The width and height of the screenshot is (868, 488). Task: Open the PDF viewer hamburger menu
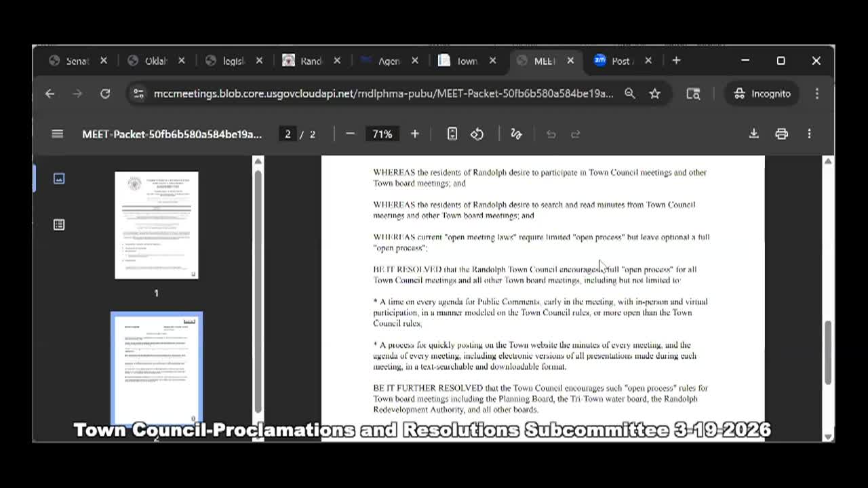(x=57, y=134)
